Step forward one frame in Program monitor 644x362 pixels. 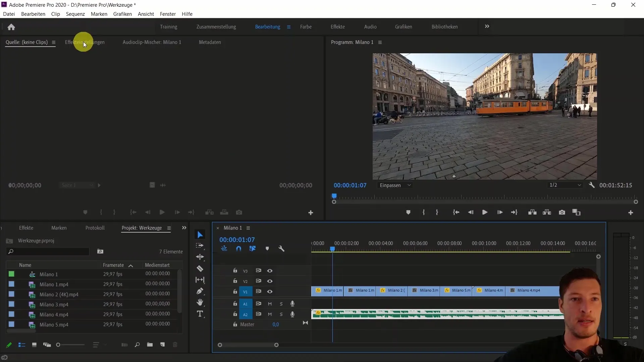click(500, 213)
